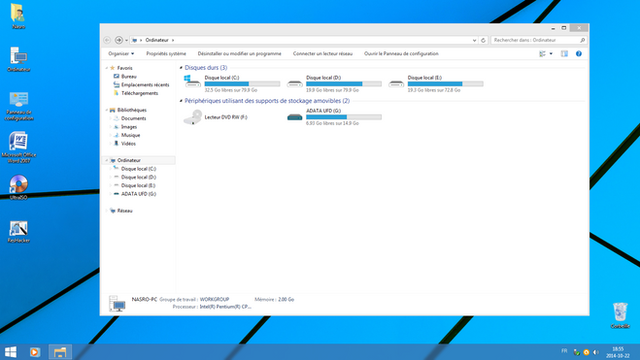The height and width of the screenshot is (360, 640).
Task: Click Ouvrir le Panneau de configuration
Action: click(x=401, y=54)
